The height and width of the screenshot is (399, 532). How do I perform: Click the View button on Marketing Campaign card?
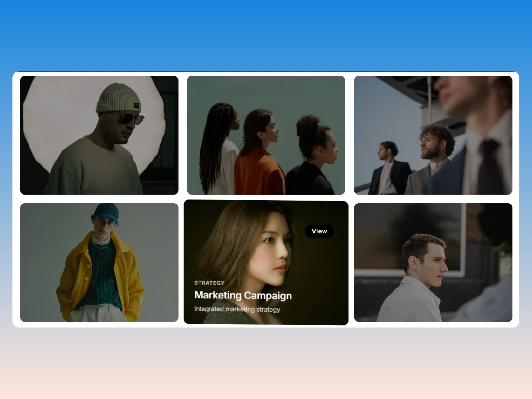319,231
